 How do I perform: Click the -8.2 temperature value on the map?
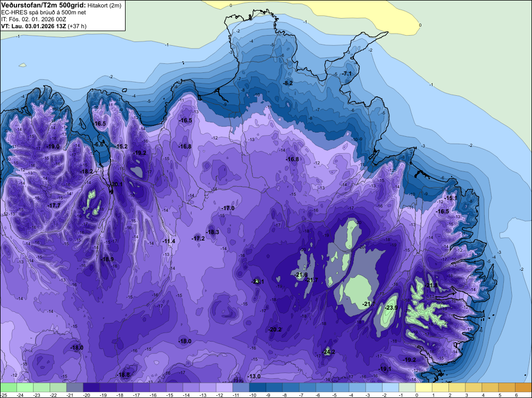coord(288,83)
